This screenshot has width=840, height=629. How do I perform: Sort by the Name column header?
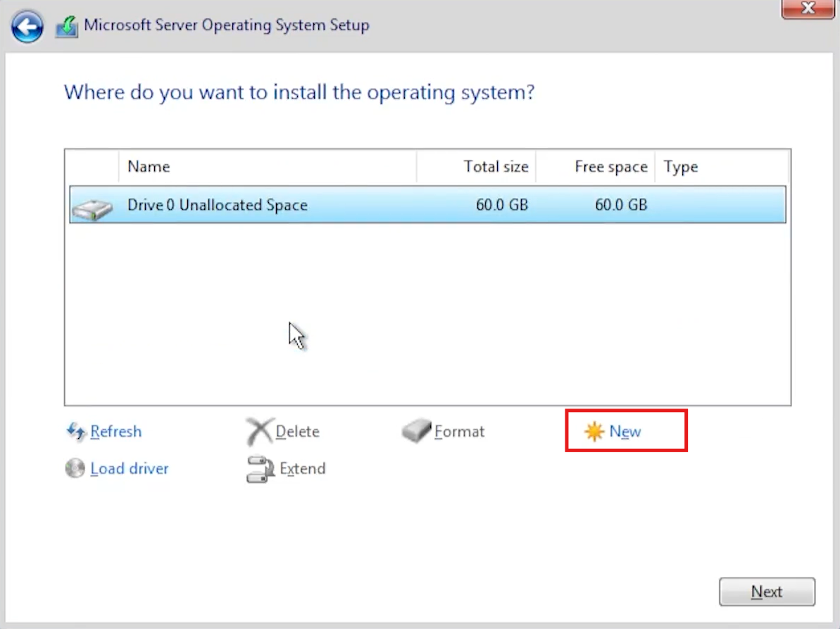(x=268, y=167)
